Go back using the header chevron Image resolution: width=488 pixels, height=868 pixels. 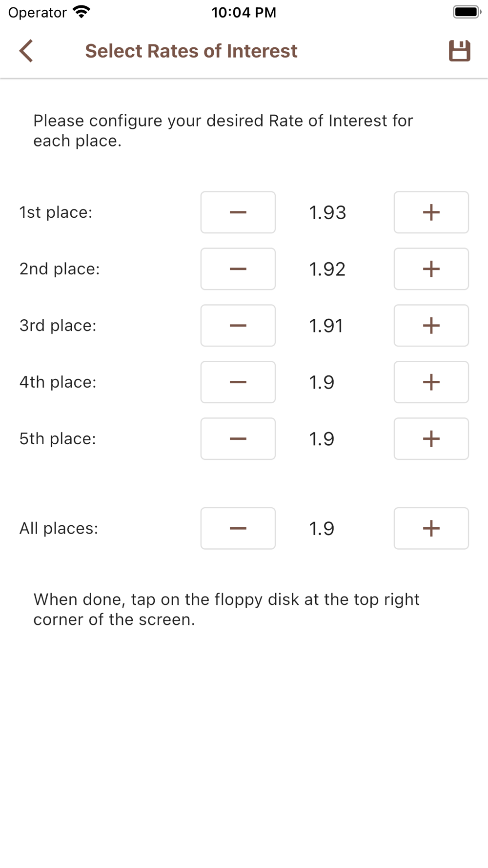click(26, 51)
